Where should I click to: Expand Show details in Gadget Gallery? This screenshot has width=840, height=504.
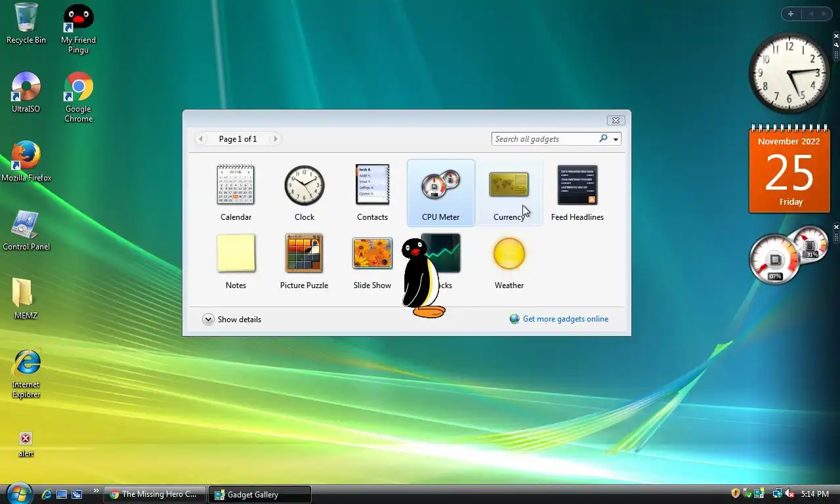[232, 320]
